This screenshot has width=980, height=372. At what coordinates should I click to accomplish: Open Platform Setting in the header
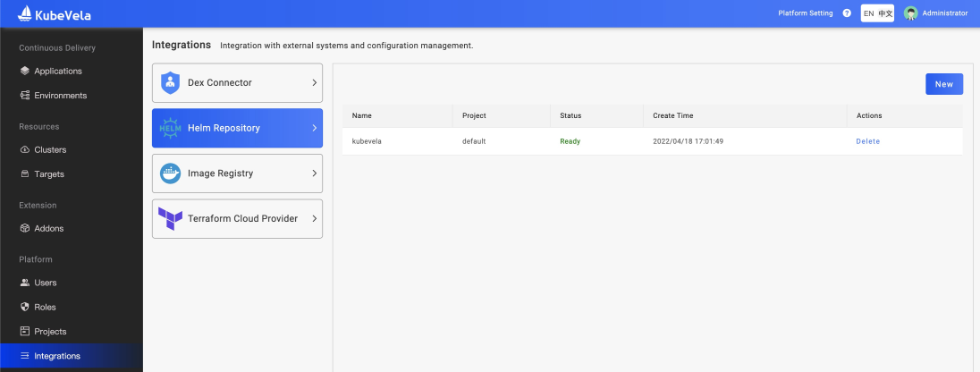click(806, 13)
